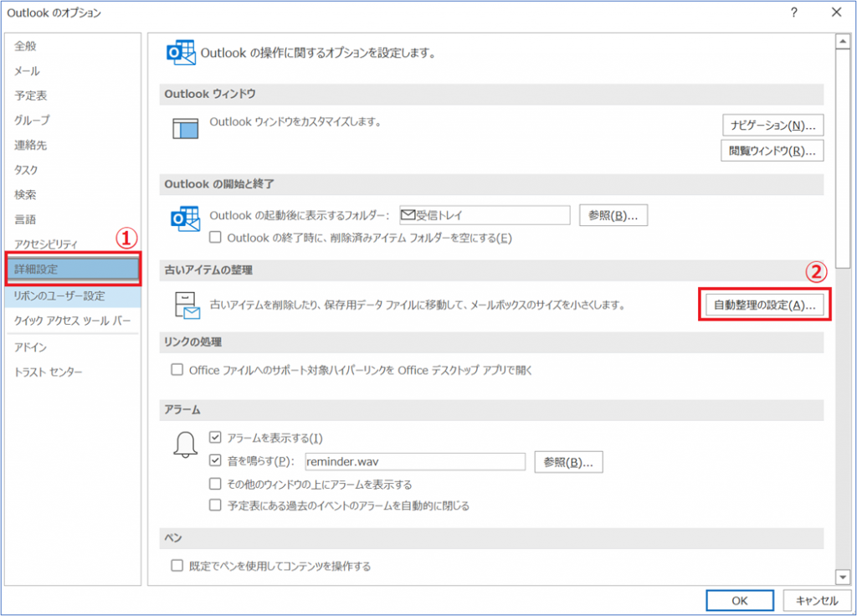857x616 pixels.
Task: Click the 閲覧ウィンドウ(R)... button
Action: [x=772, y=151]
